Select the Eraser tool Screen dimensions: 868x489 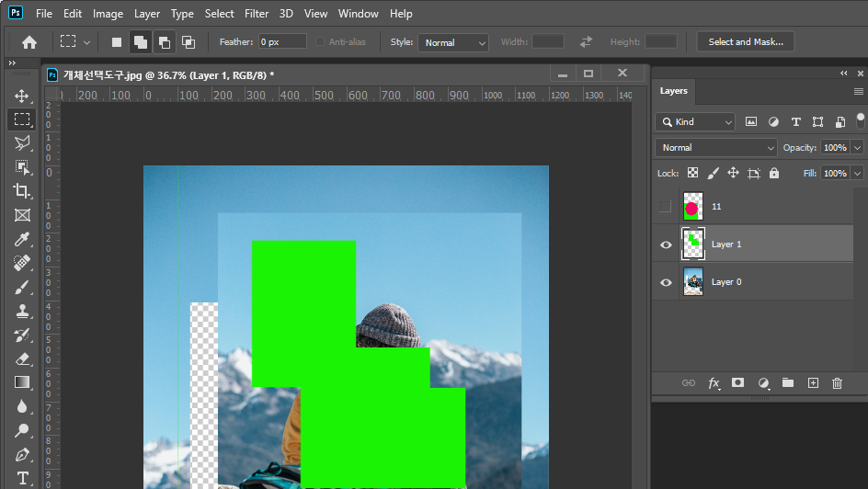[x=21, y=358]
